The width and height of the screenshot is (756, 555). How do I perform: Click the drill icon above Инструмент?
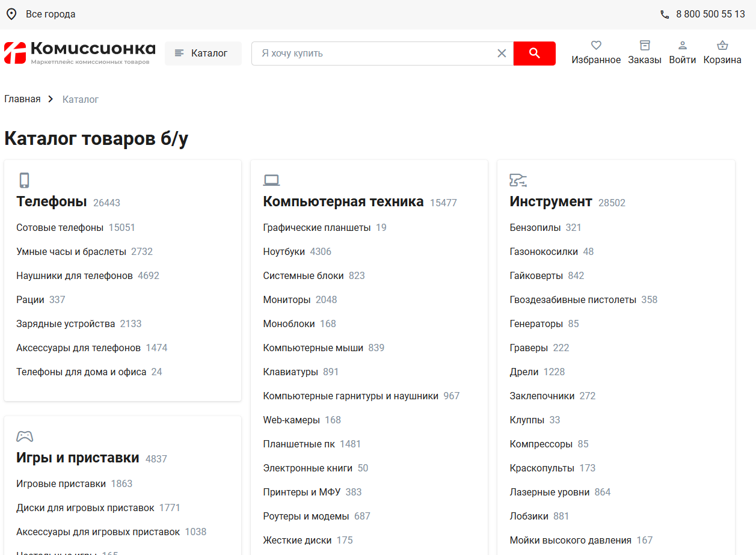(x=518, y=180)
